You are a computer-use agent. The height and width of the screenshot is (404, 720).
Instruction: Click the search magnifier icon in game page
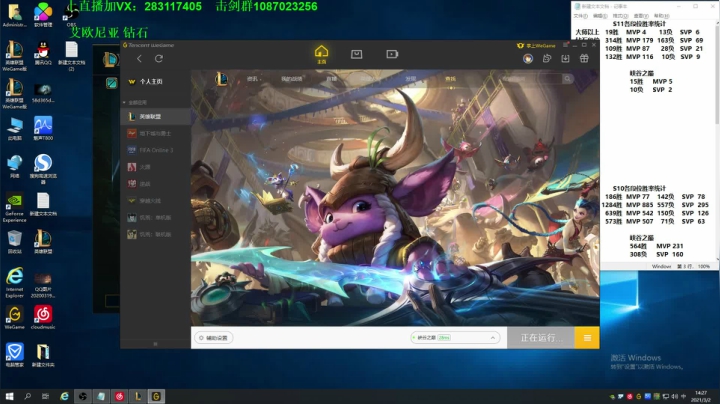tap(568, 79)
